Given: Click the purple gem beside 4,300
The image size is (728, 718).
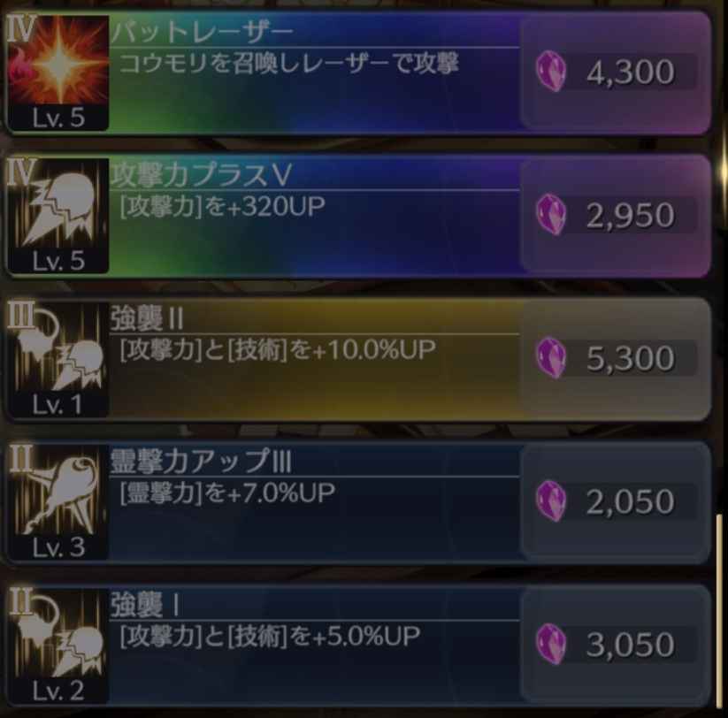Looking at the screenshot, I should point(551,71).
